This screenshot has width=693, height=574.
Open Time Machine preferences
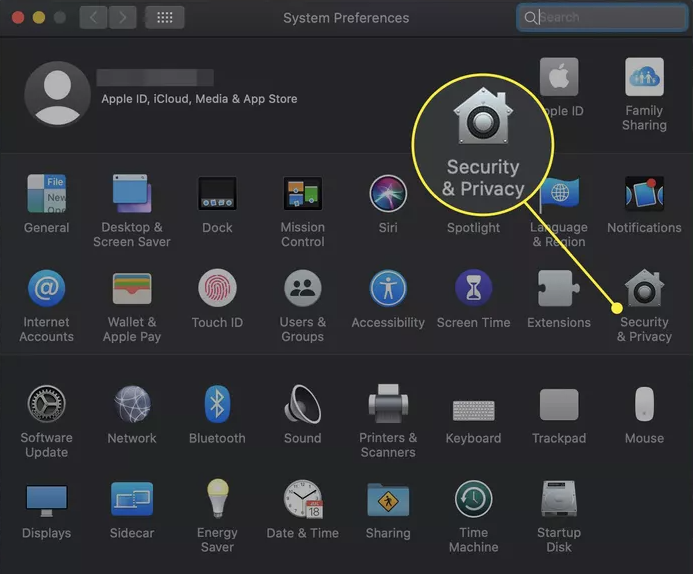coord(473,499)
